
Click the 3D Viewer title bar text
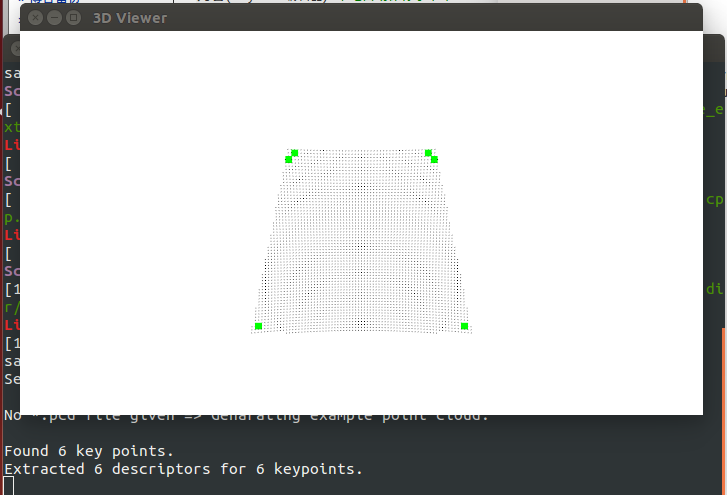pos(130,18)
